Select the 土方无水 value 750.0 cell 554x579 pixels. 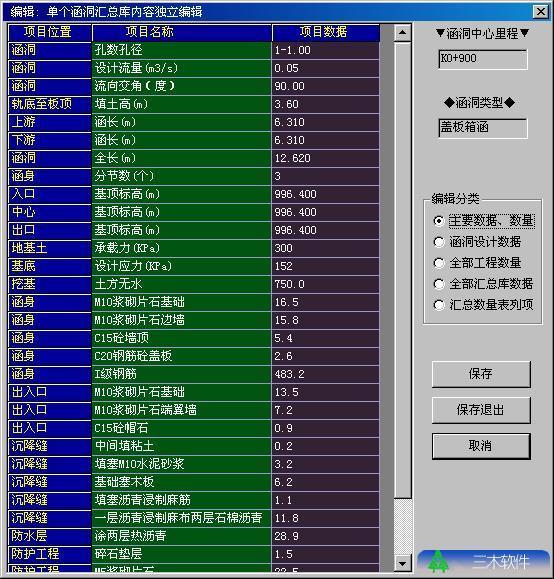tap(325, 284)
